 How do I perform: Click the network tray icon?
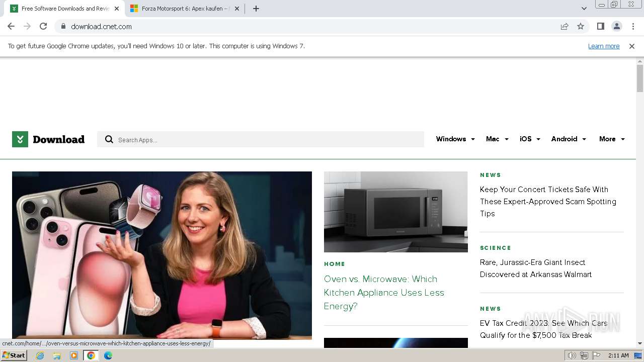pyautogui.click(x=584, y=355)
